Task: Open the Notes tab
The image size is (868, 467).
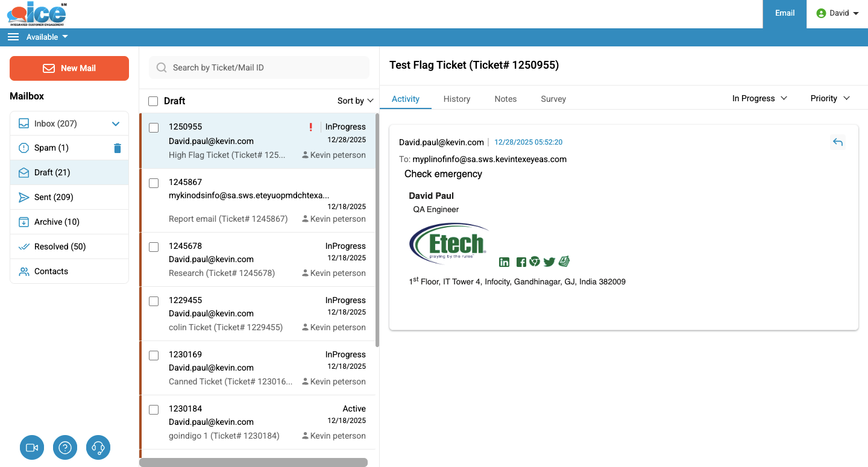Action: click(505, 99)
